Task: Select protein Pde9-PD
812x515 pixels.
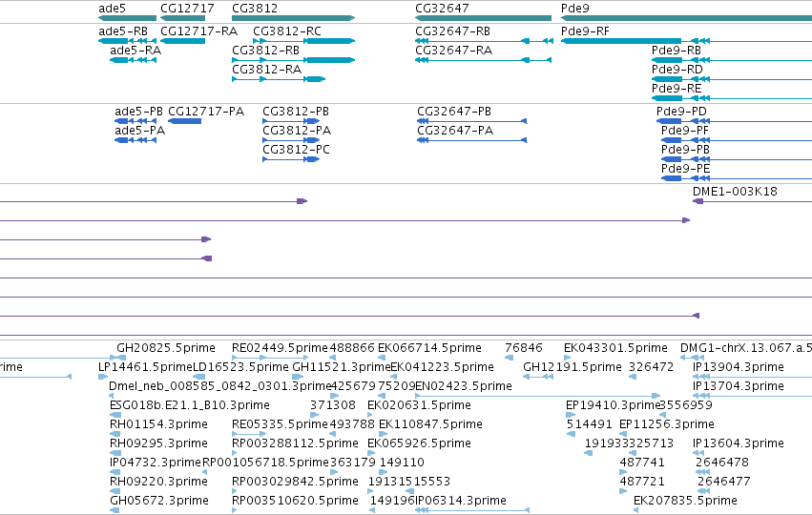Action: pos(681,112)
